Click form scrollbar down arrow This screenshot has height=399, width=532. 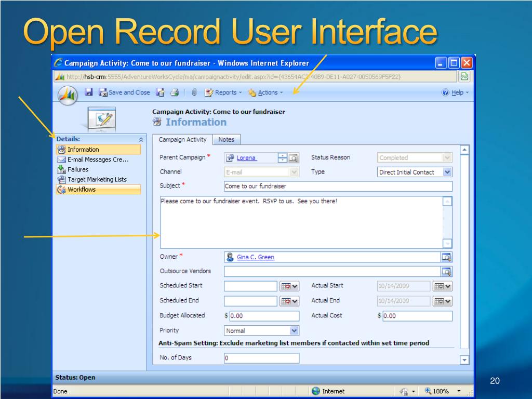click(x=464, y=360)
